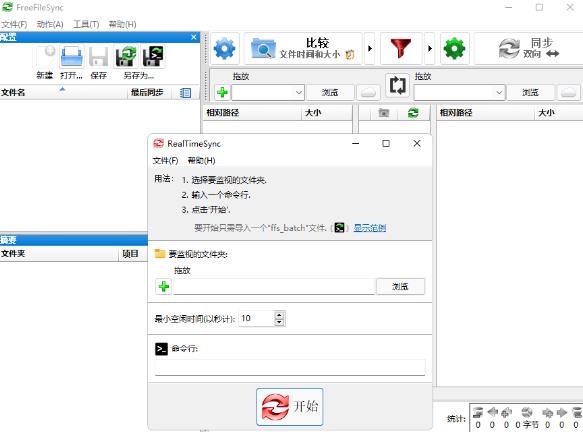
Task: Open a configuration with 打开 icon
Action: coord(71,56)
